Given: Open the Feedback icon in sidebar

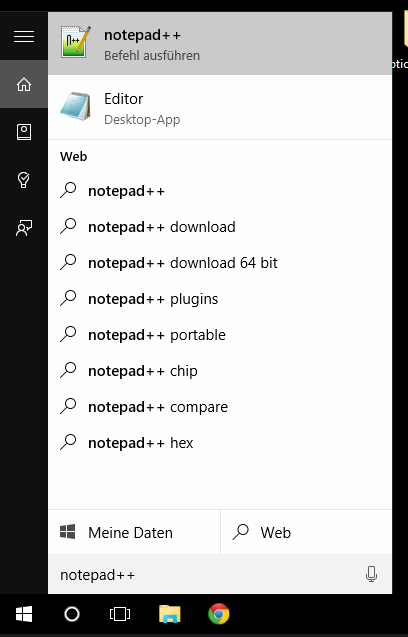Looking at the screenshot, I should (x=24, y=228).
